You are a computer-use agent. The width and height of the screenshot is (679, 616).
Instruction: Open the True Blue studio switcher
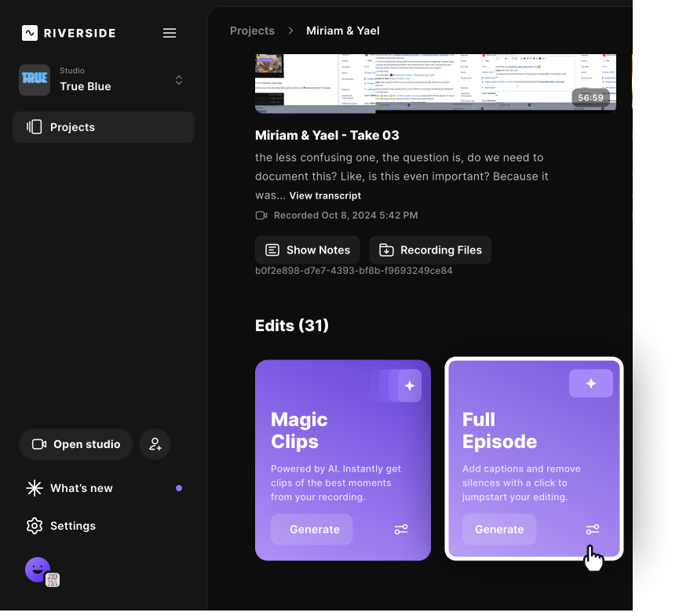(103, 80)
